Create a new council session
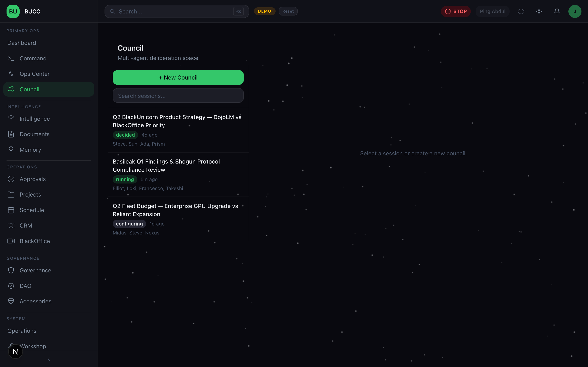This screenshot has width=588, height=367. click(x=178, y=77)
